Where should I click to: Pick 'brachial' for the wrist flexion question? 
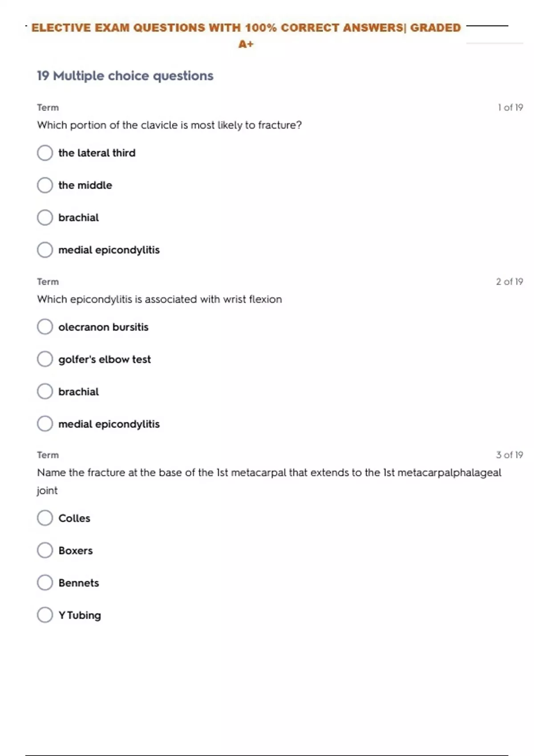coord(45,392)
